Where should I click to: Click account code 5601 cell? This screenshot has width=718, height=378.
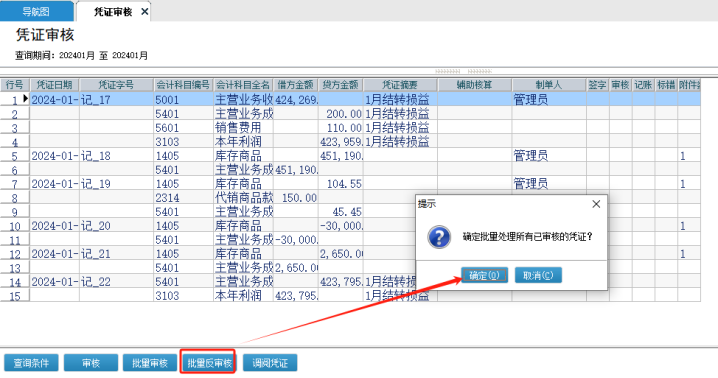tap(183, 128)
